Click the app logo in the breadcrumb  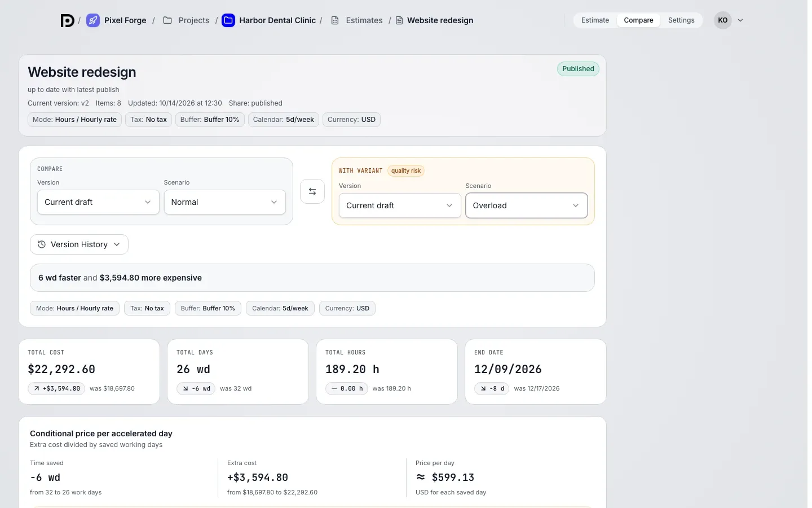coord(67,21)
